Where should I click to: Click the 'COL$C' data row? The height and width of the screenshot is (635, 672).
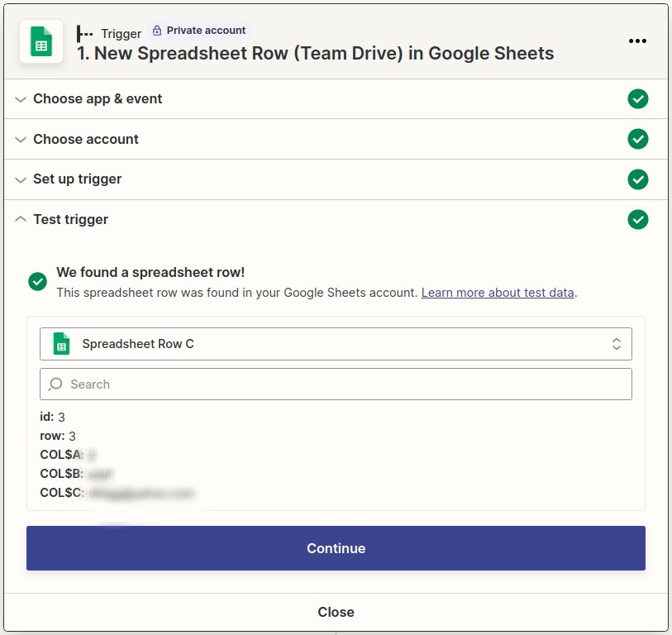[x=117, y=493]
